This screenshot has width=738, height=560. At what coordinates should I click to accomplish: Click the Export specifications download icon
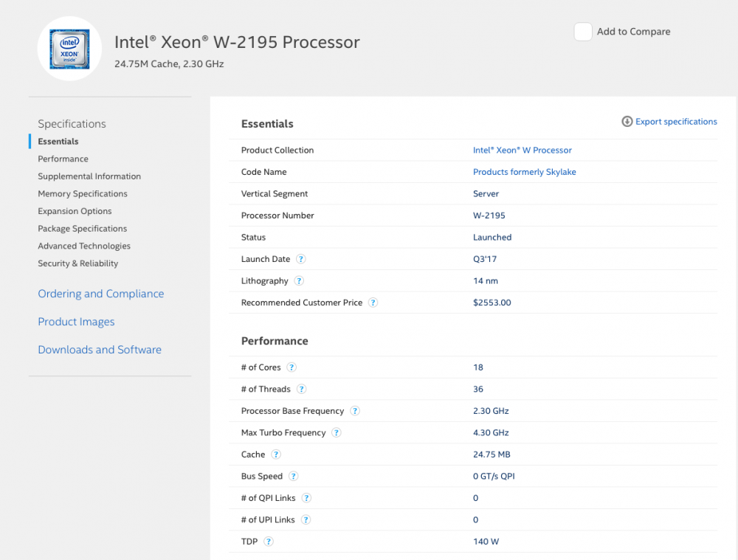(627, 122)
